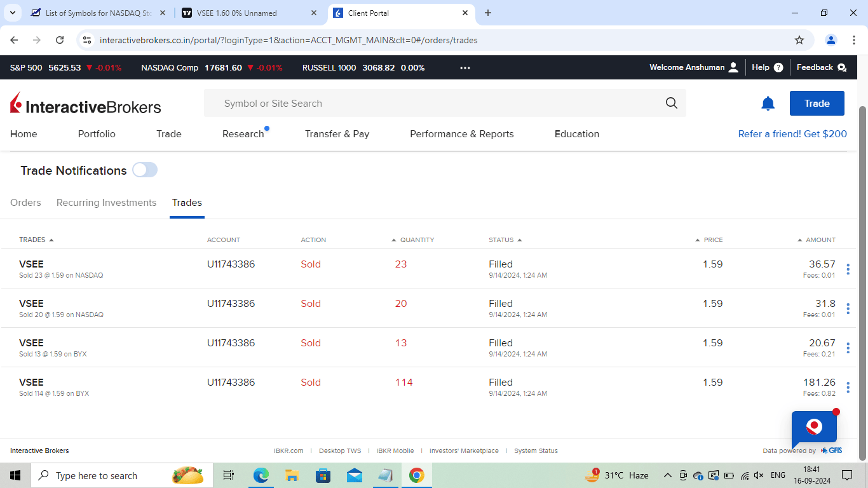The width and height of the screenshot is (868, 488).
Task: View site information in the address bar
Action: [87, 40]
